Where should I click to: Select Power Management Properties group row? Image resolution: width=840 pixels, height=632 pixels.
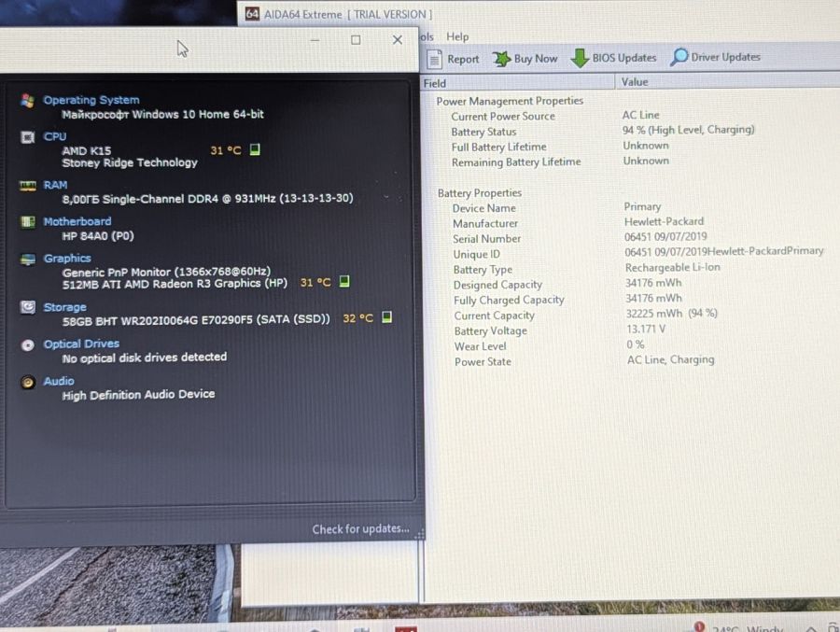pyautogui.click(x=510, y=101)
